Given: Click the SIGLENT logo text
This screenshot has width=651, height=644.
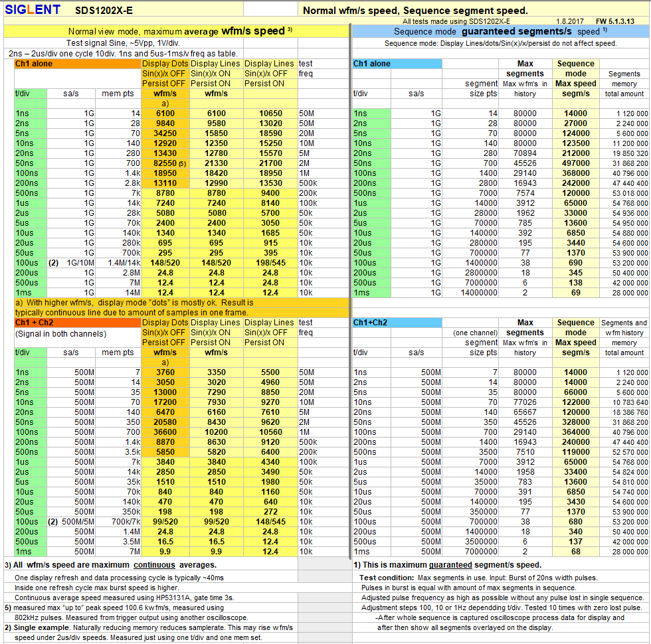Looking at the screenshot, I should 33,9.
